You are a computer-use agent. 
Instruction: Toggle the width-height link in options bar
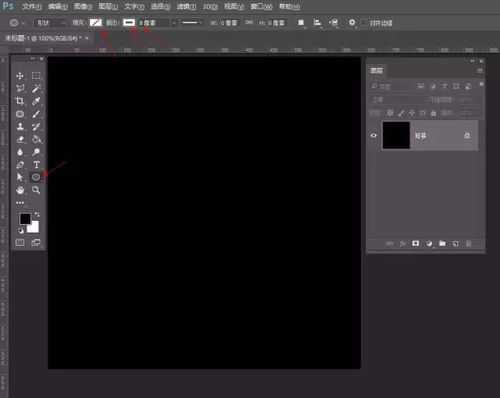[249, 23]
